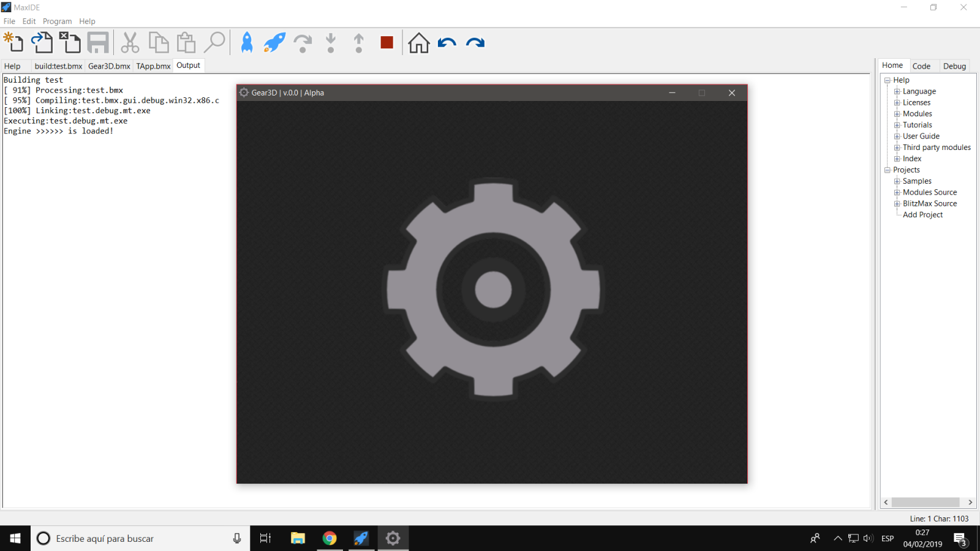Click the blue Back arrow icon

click(447, 43)
